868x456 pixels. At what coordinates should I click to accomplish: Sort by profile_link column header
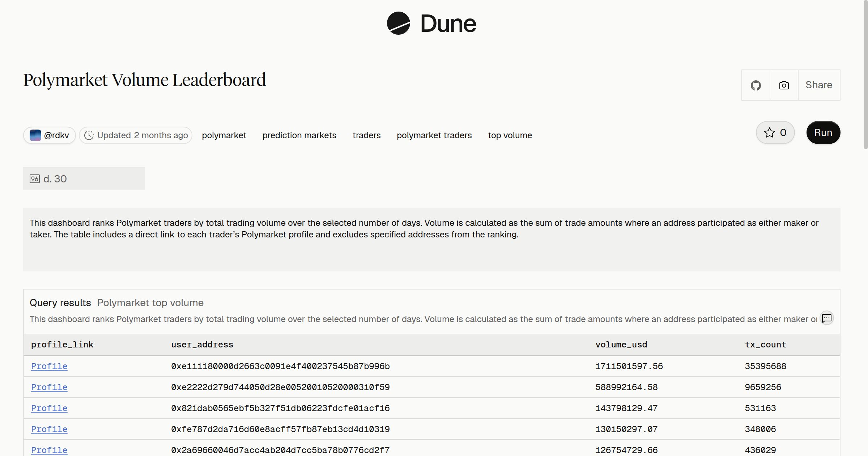(62, 345)
